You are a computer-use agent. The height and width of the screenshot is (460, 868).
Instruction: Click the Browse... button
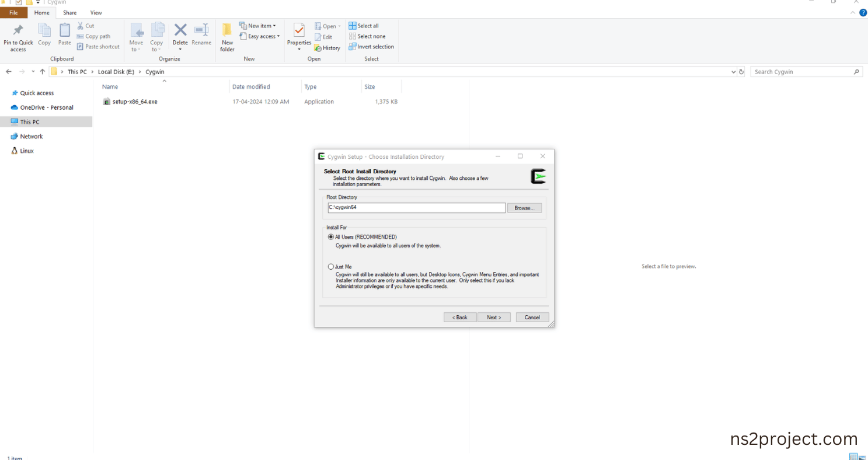pyautogui.click(x=524, y=208)
